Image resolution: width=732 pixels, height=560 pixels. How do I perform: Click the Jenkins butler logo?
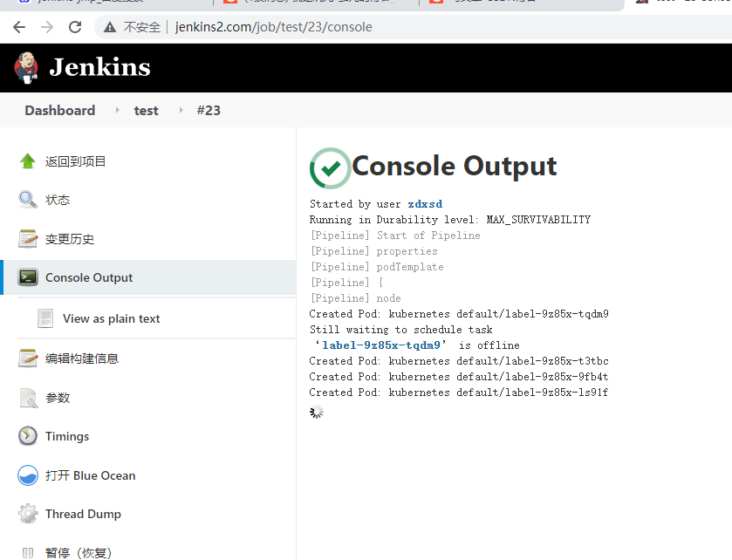pos(26,68)
